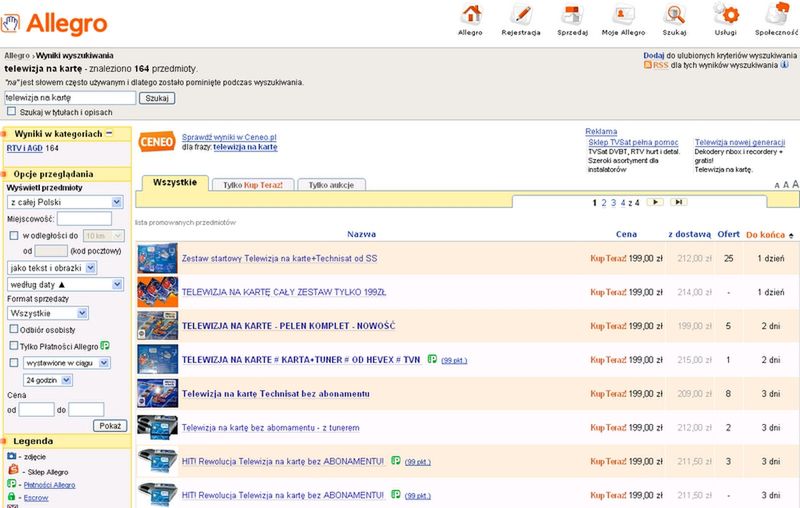Viewport: 800px width, 508px height.
Task: Click the Allegro logo
Action: pyautogui.click(x=55, y=23)
